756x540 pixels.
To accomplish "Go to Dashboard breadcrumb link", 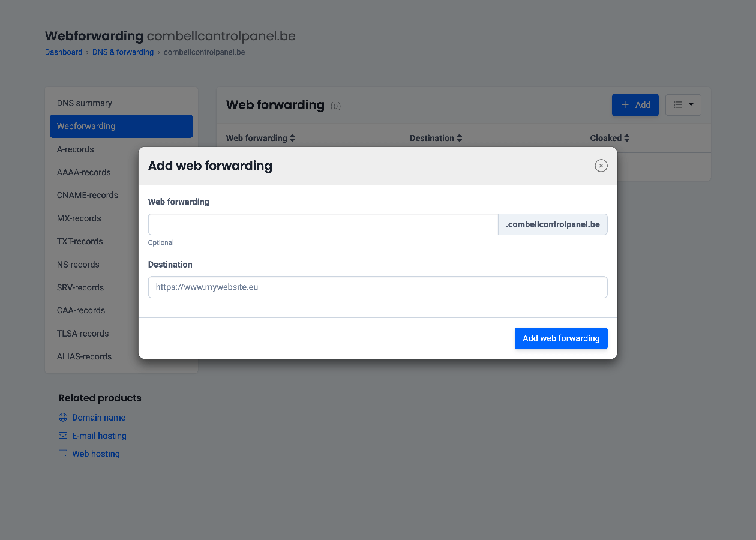I will (64, 52).
